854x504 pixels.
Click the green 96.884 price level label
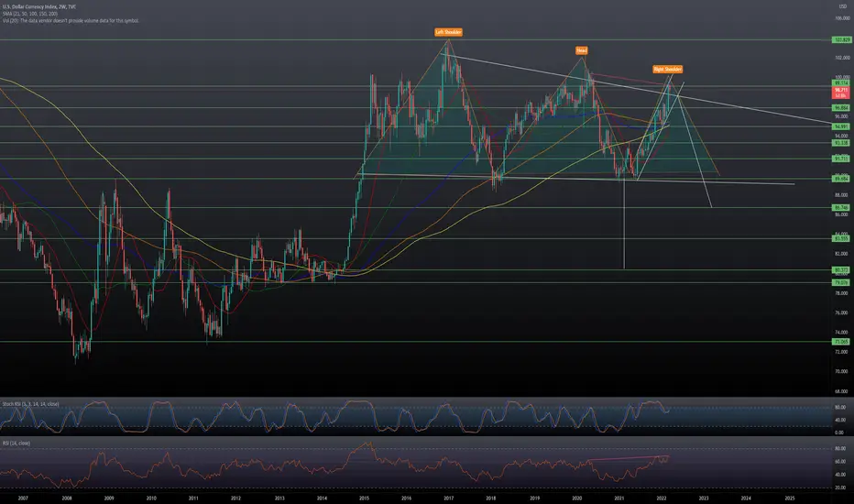click(x=841, y=108)
